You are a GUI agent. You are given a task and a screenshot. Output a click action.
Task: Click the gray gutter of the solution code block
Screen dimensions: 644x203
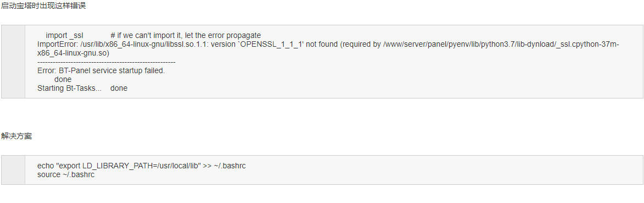click(13, 169)
